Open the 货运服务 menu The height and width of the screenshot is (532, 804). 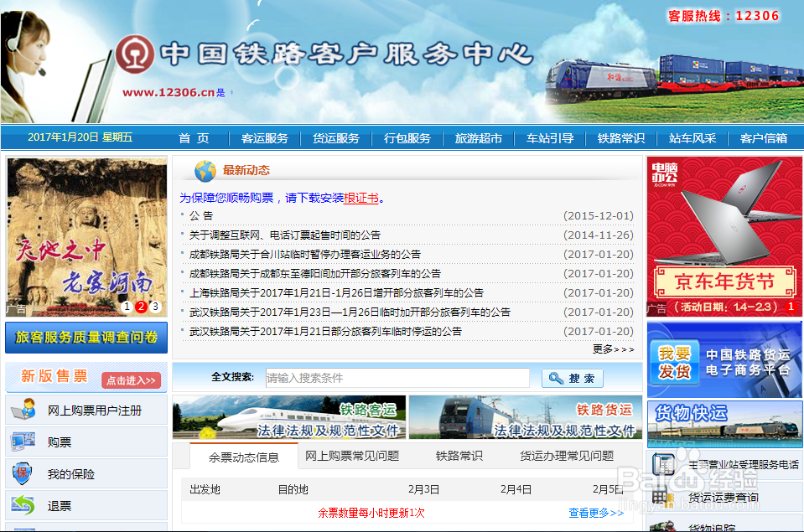click(336, 138)
